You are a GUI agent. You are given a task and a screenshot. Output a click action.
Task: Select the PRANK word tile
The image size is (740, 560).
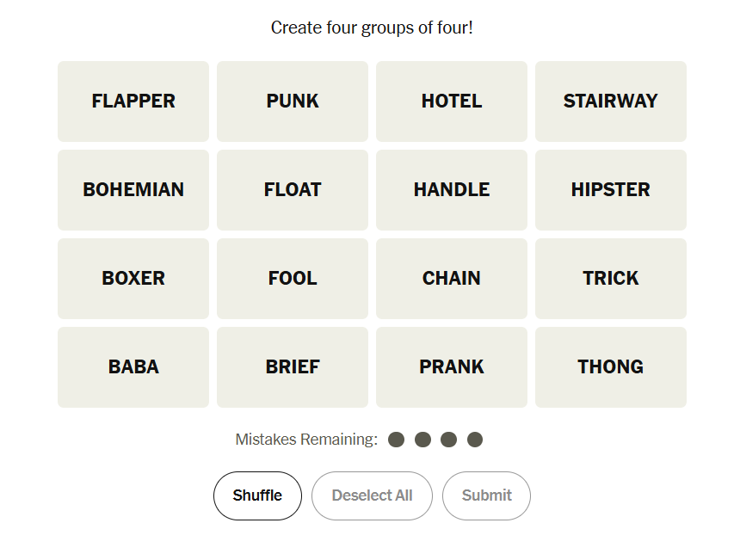click(452, 367)
